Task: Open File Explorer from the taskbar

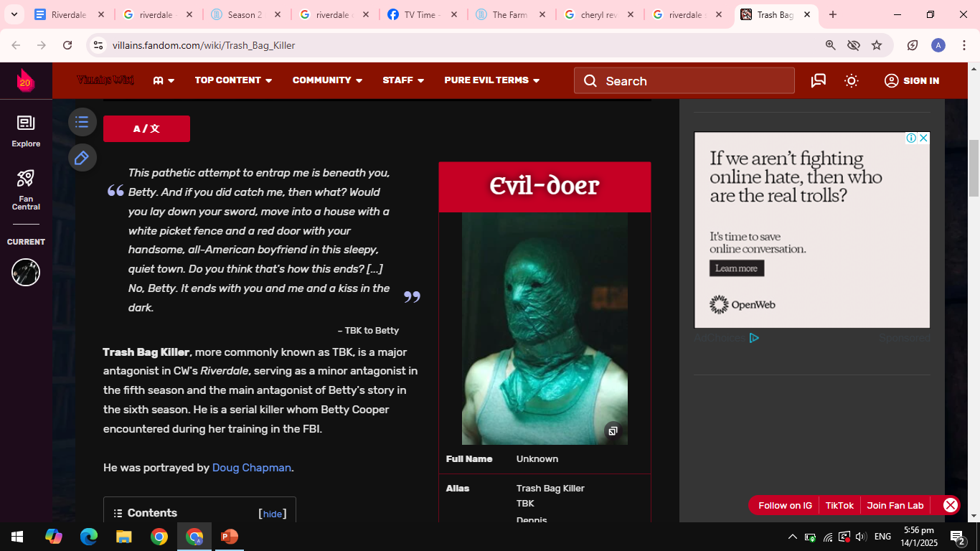Action: pos(124,537)
